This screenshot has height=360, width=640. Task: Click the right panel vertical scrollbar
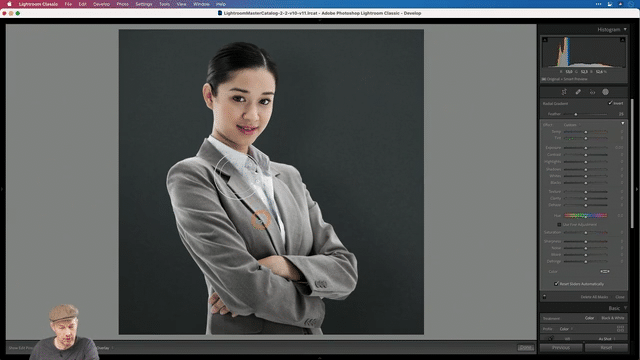(x=632, y=163)
